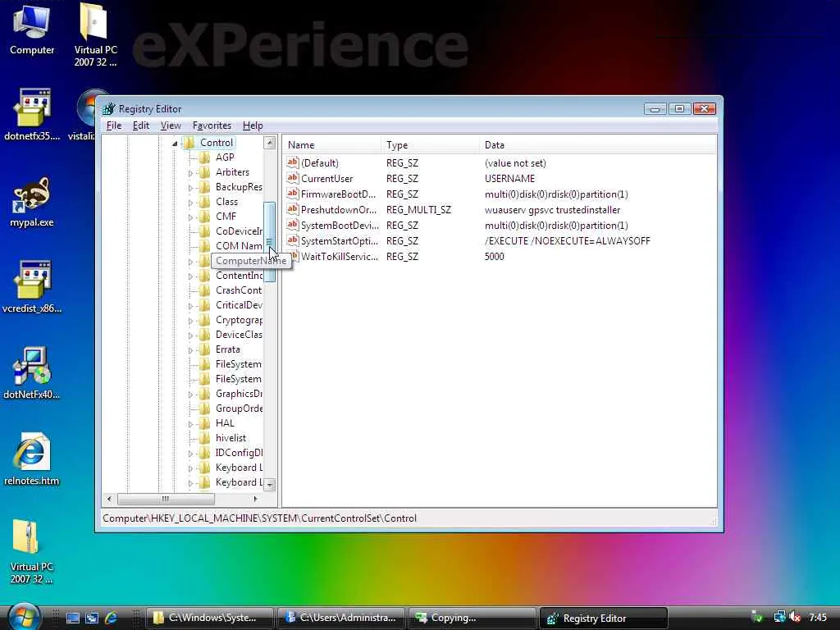
Task: Open the relnotes.htm desktop file
Action: [32, 459]
